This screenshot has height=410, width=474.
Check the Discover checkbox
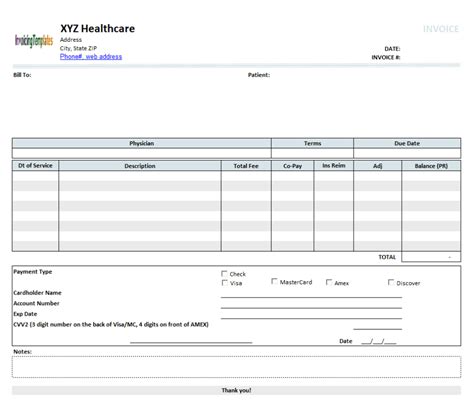click(x=391, y=282)
